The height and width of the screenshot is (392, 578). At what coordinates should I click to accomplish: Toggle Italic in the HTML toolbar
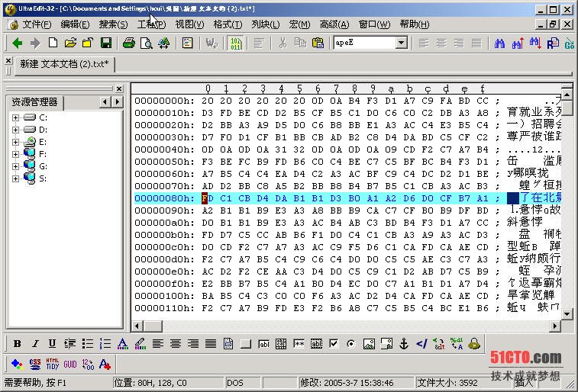(34, 344)
